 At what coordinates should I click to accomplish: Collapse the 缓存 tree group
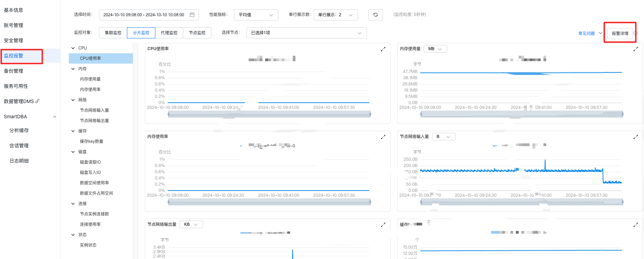(x=73, y=131)
